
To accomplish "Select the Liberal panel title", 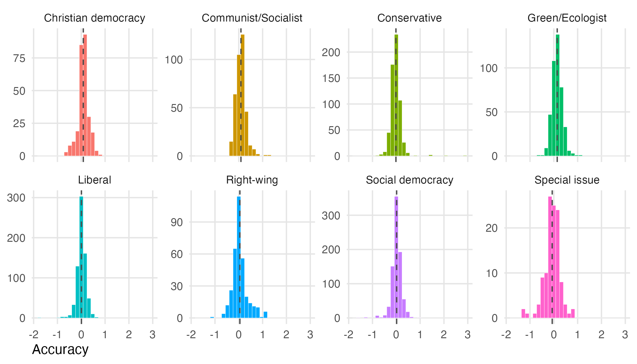I will tap(94, 180).
